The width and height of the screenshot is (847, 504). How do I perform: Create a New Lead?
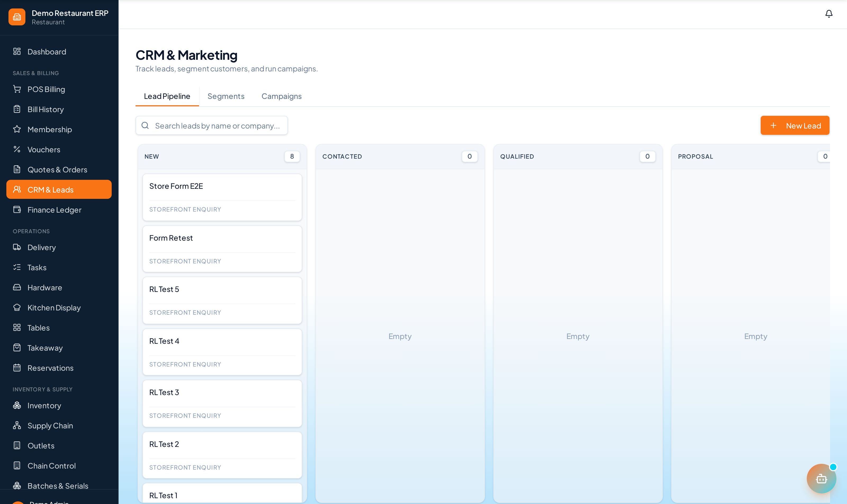(795, 125)
